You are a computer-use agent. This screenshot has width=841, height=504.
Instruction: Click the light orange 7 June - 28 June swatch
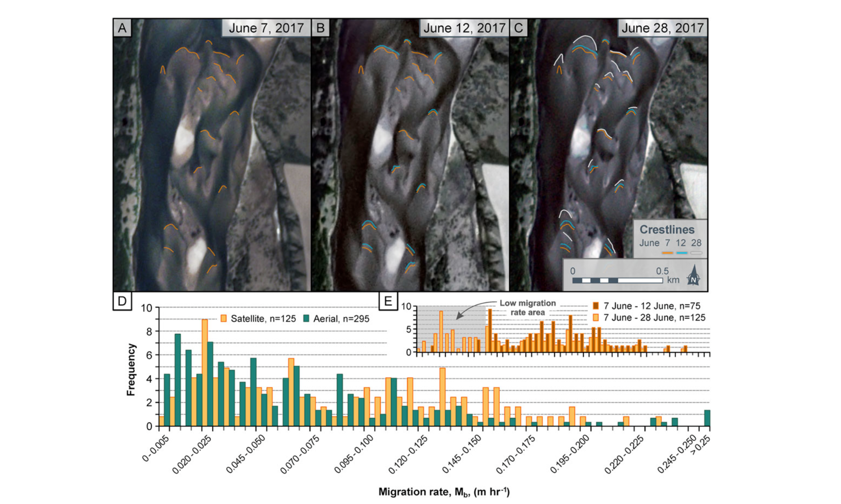596,317
